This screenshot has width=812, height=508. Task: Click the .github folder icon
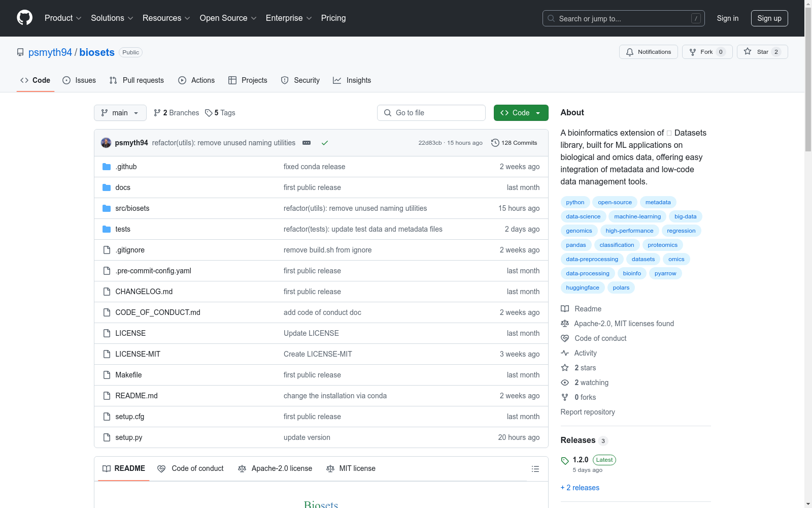pyautogui.click(x=107, y=167)
